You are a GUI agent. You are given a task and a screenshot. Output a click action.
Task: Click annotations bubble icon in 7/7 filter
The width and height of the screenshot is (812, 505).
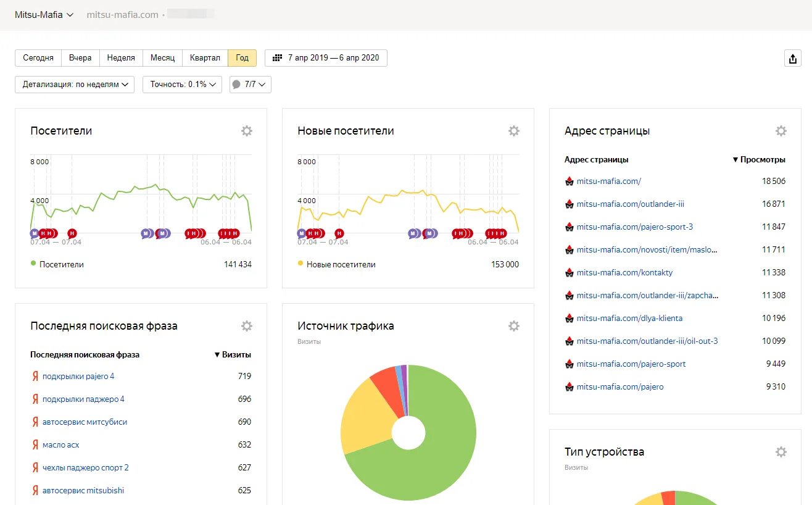[x=236, y=85]
